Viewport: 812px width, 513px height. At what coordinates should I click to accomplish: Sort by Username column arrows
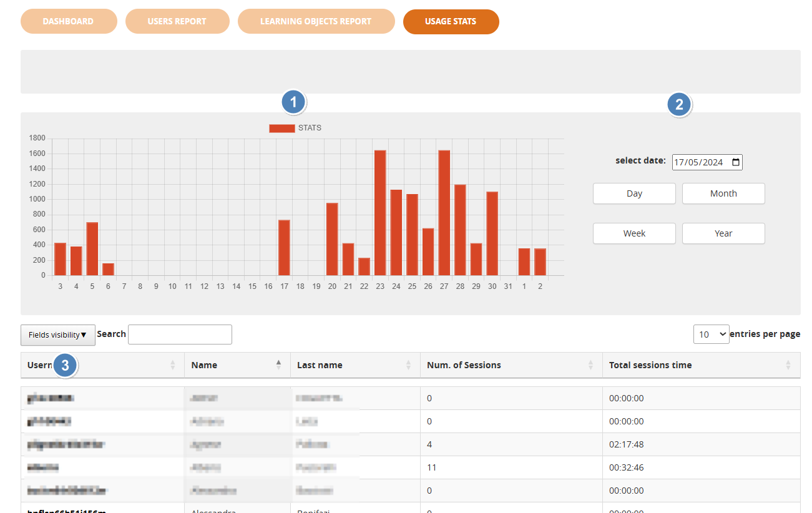[173, 365]
